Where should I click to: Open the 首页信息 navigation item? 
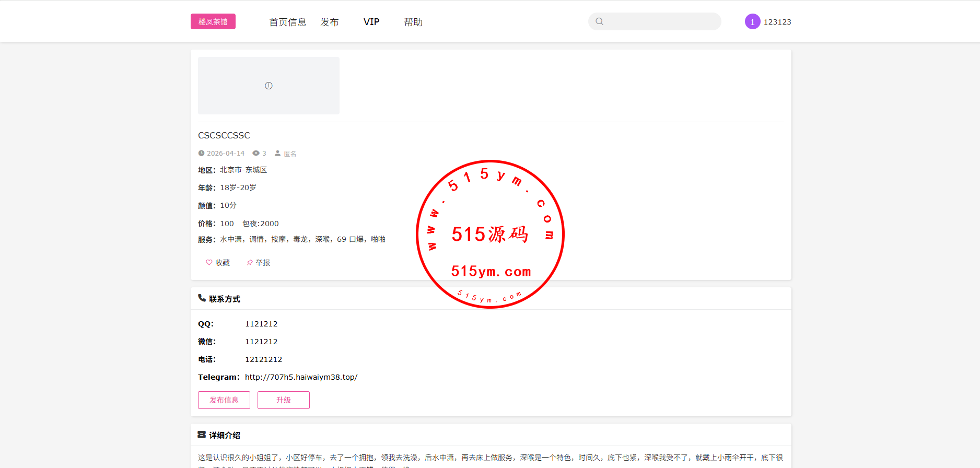pos(287,22)
